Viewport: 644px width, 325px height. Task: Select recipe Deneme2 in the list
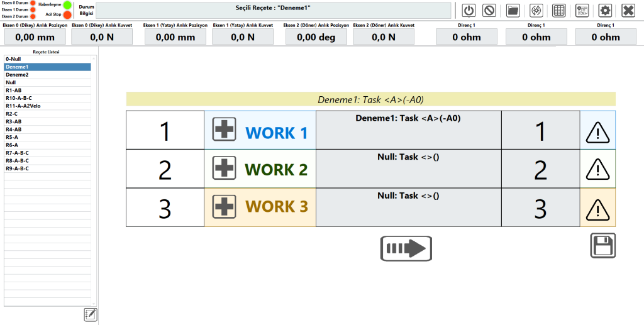[x=18, y=74]
